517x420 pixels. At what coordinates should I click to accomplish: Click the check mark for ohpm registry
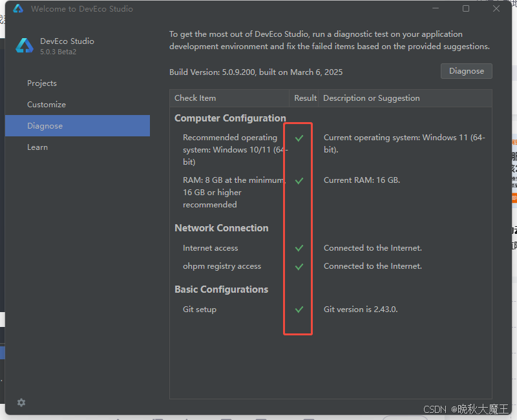point(299,266)
